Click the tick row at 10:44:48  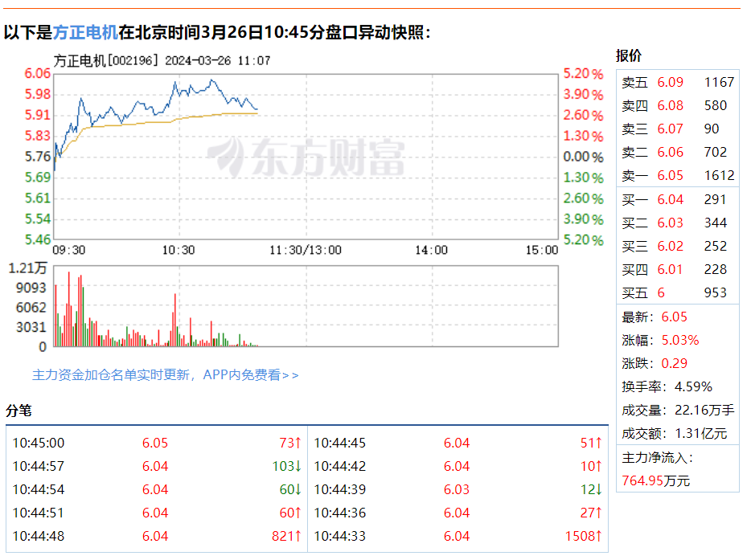click(x=157, y=536)
